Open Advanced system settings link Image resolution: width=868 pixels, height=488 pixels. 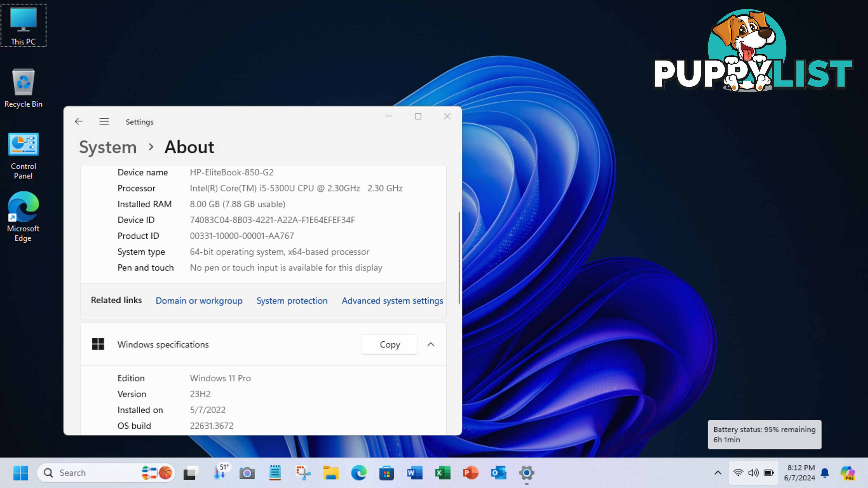392,301
